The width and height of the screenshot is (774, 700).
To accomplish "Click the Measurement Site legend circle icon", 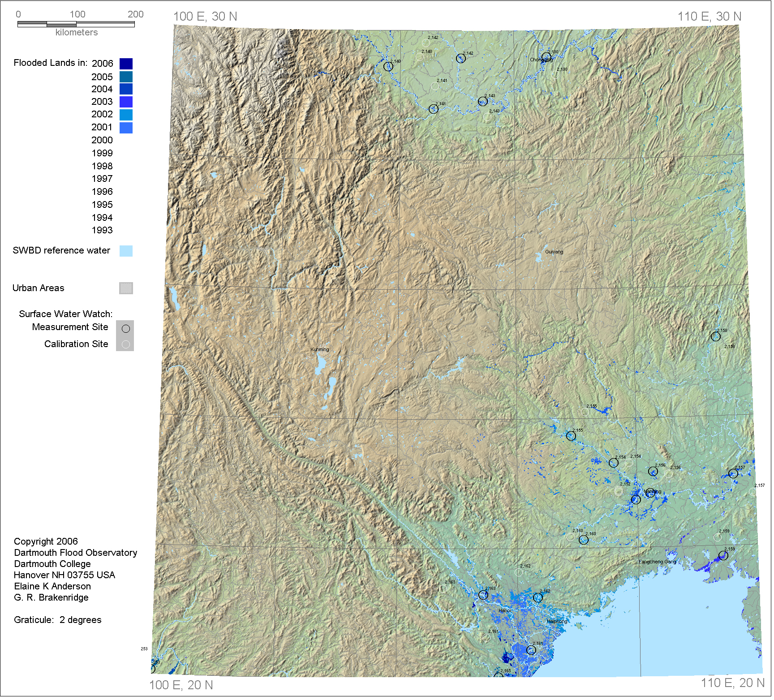I will click(126, 329).
